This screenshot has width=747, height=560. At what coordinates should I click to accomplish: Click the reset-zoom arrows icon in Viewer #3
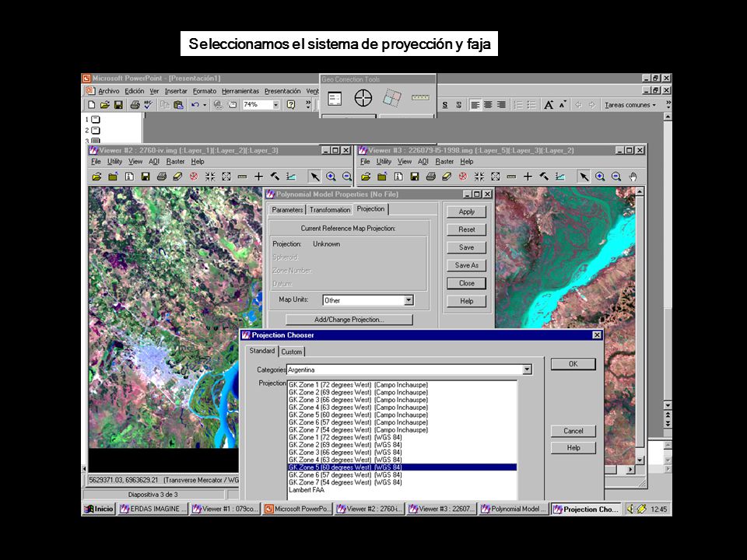coord(479,177)
